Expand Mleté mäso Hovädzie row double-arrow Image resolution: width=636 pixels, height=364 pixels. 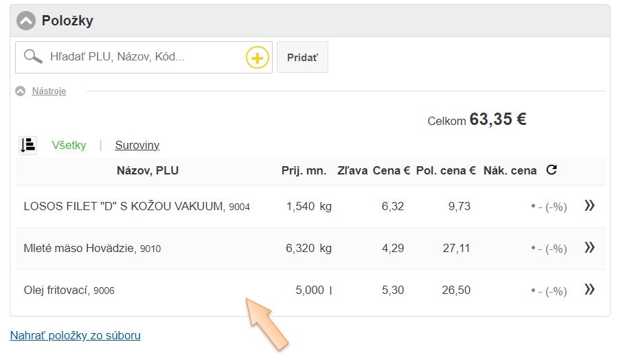(589, 248)
